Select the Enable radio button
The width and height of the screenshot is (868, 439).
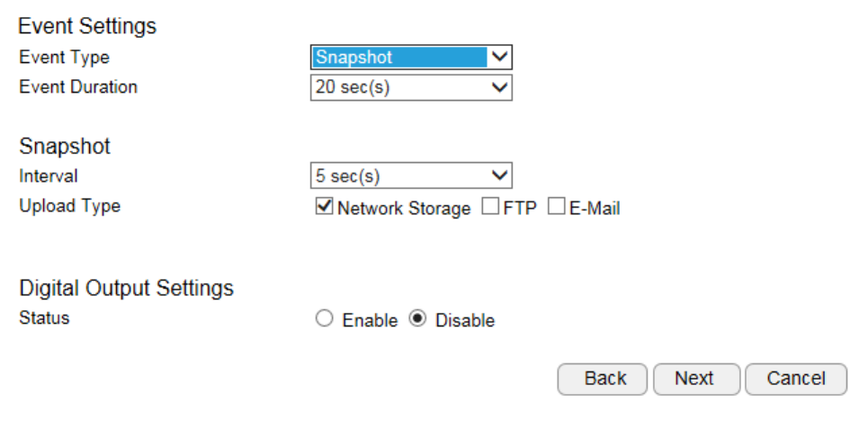click(x=326, y=319)
